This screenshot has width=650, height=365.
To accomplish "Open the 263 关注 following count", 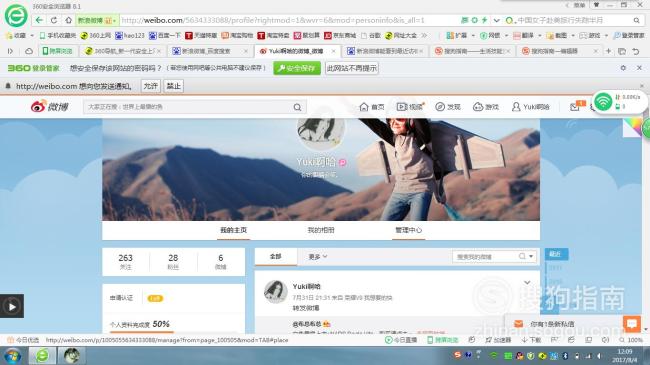I will 126,262.
